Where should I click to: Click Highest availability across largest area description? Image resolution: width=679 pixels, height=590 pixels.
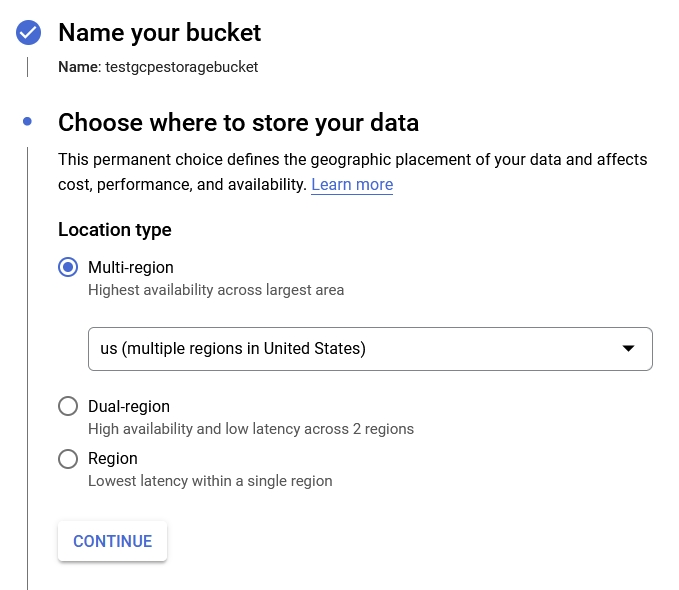click(x=216, y=290)
